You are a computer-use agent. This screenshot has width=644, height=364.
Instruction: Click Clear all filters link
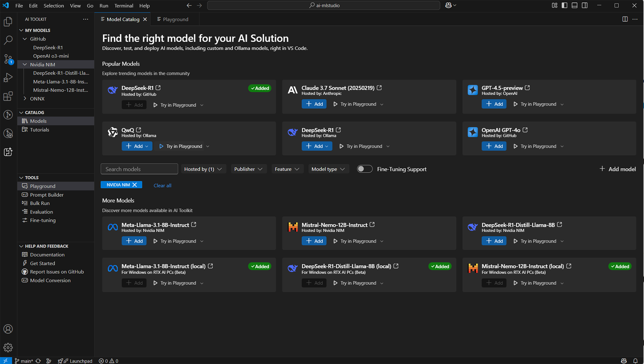pyautogui.click(x=162, y=185)
